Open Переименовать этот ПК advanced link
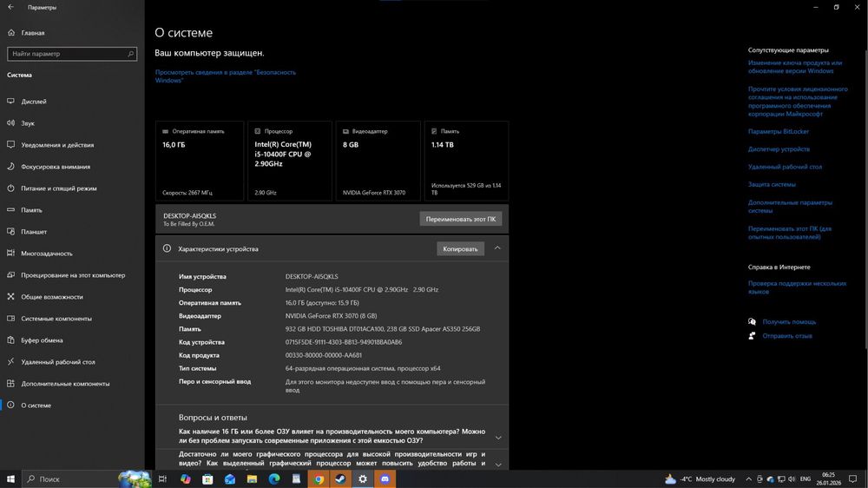Viewport: 868px width, 488px height. [790, 233]
